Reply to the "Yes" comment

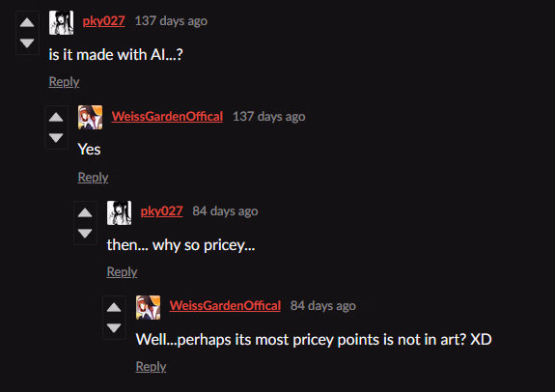(x=93, y=177)
